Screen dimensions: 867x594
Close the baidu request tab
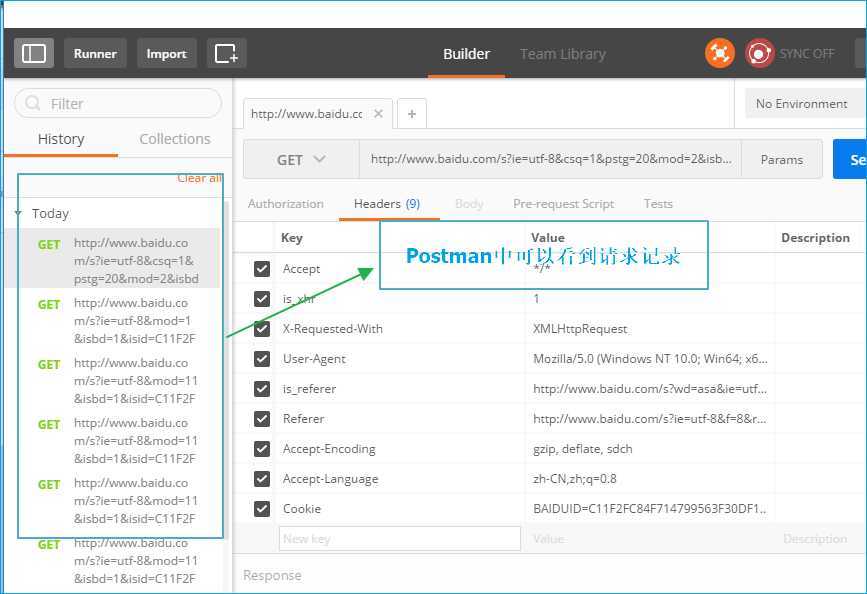[378, 113]
